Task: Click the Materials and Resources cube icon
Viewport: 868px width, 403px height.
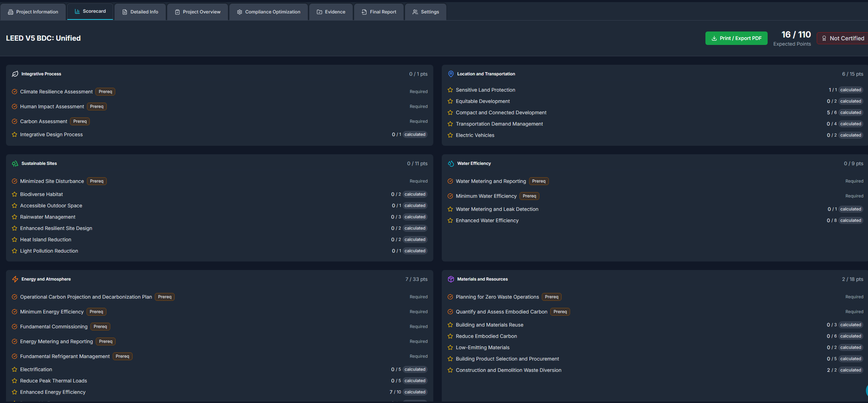Action: tap(451, 279)
